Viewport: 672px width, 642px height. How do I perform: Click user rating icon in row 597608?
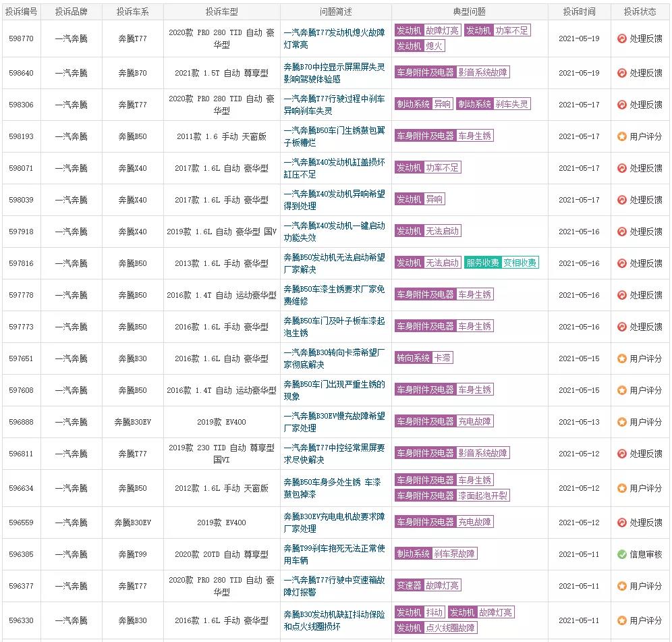tap(621, 390)
